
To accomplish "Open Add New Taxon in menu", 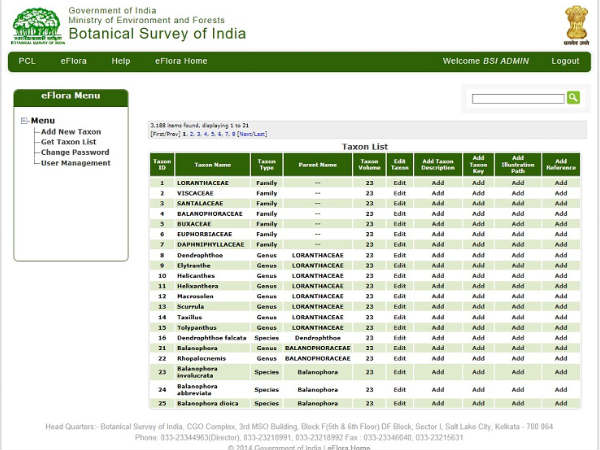I will [x=71, y=132].
